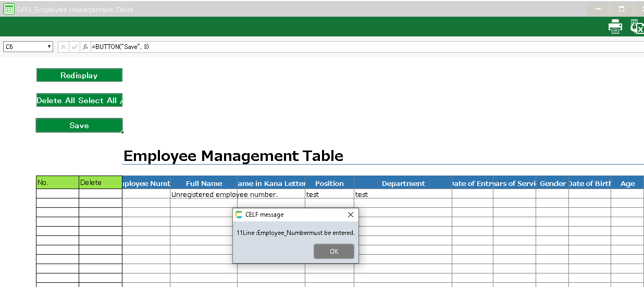Click the formula bar confirm checkmark icon
Viewport: 644px width, 287px height.
[x=75, y=47]
